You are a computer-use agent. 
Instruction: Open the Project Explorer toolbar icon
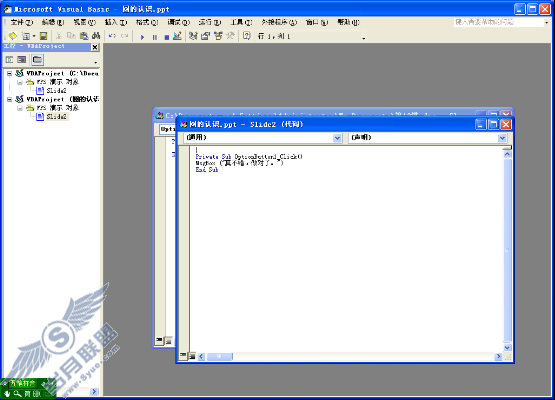click(x=193, y=36)
